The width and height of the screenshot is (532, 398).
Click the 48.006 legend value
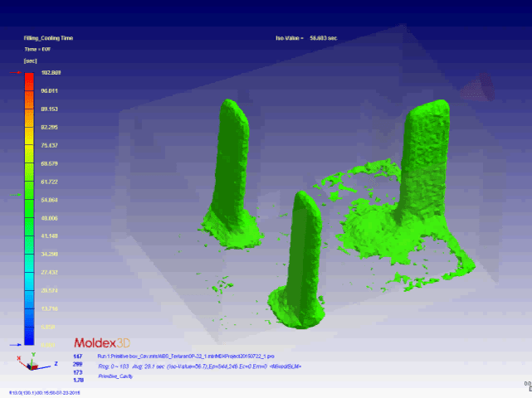point(50,218)
